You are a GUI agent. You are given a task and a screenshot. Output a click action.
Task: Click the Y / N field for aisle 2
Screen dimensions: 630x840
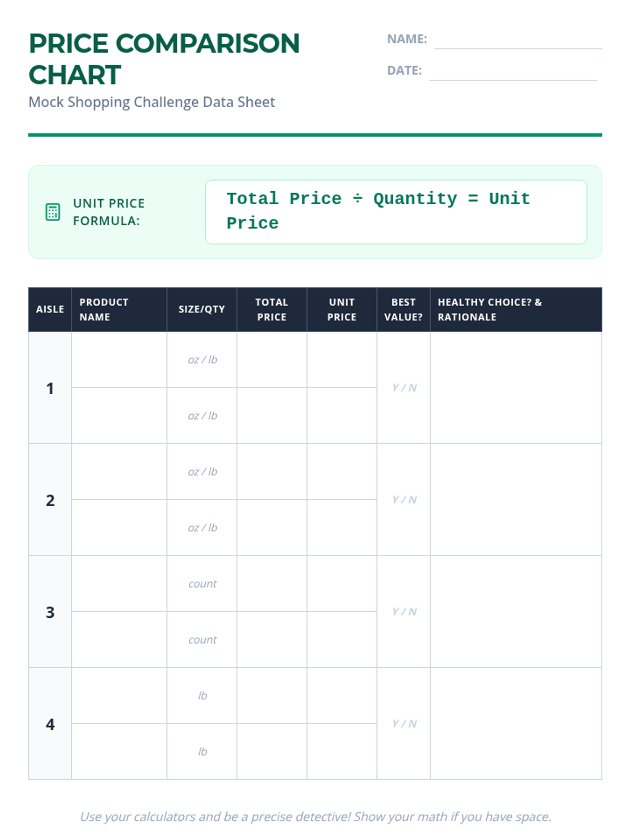(x=404, y=500)
